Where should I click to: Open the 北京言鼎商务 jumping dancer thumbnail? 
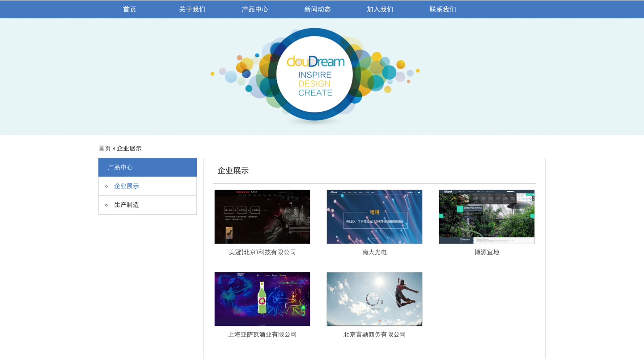pyautogui.click(x=374, y=299)
